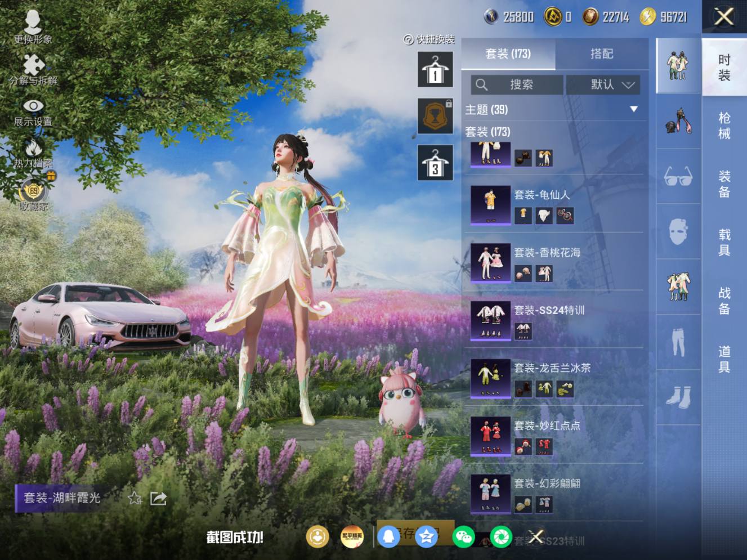Click the 套装-SS24特训 label
Screen dimensions: 747x560
click(x=549, y=310)
